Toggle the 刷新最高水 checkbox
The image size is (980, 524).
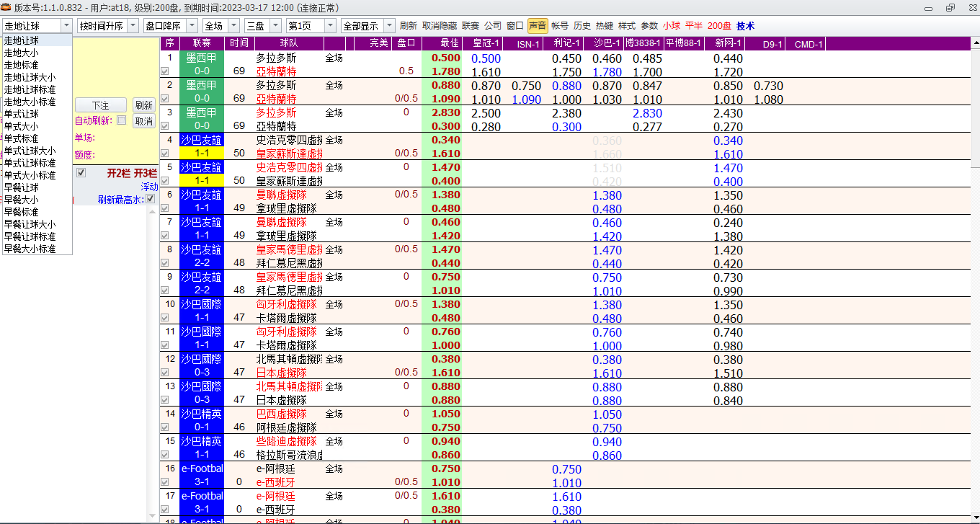pyautogui.click(x=151, y=199)
